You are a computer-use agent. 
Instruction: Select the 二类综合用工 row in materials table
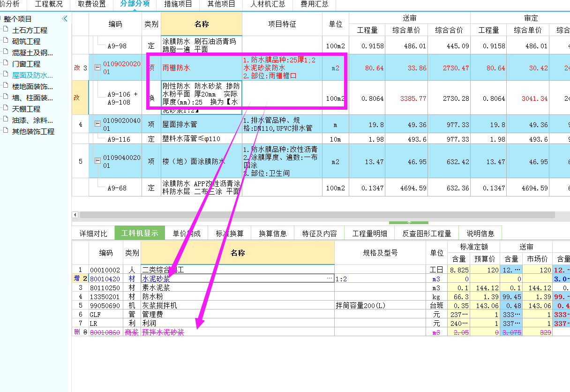click(x=238, y=270)
